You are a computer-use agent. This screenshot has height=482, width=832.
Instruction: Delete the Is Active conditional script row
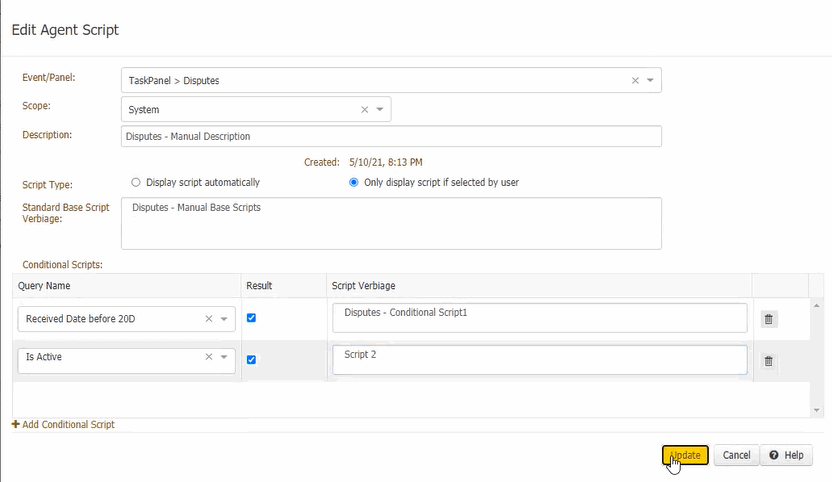click(768, 361)
